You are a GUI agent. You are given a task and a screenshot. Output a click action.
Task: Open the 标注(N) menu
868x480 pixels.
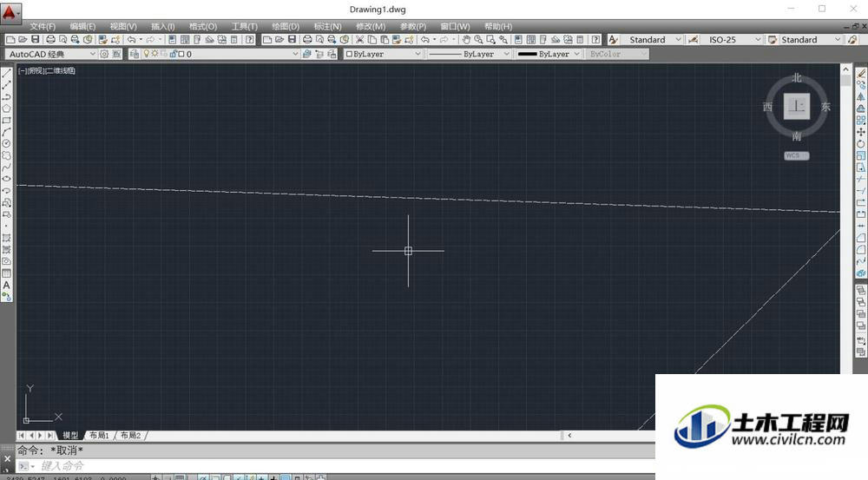pyautogui.click(x=328, y=26)
